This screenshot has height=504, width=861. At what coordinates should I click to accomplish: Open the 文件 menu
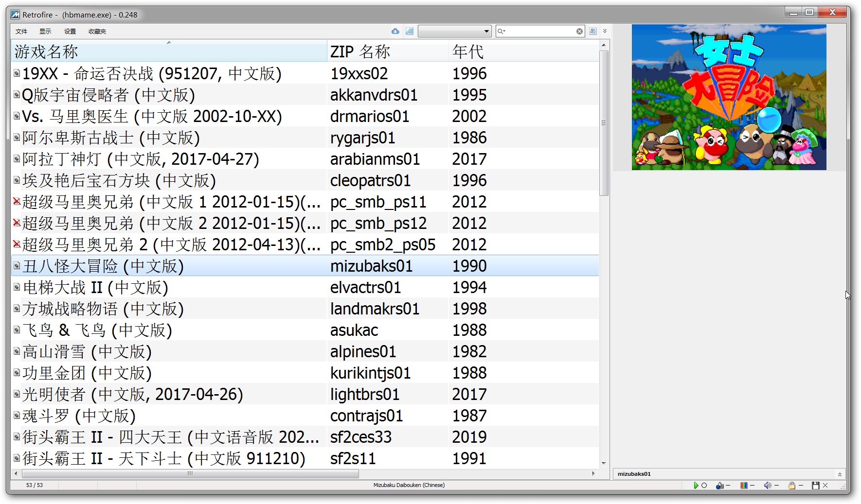pyautogui.click(x=21, y=31)
